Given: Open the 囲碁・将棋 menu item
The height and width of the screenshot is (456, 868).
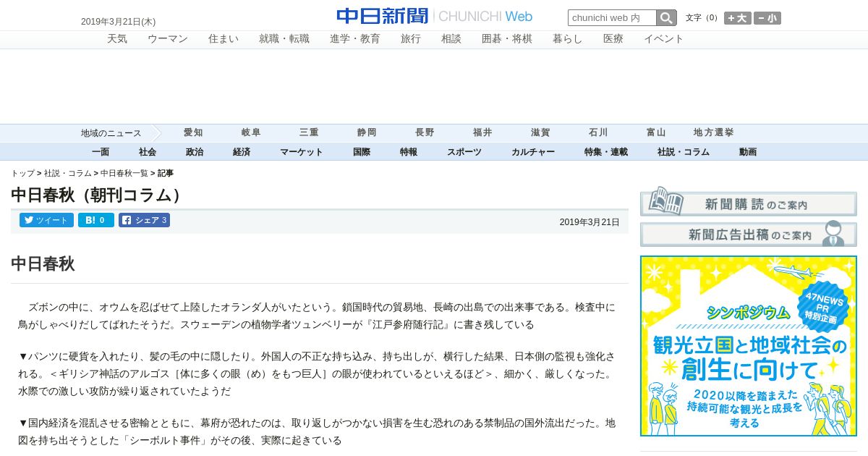Looking at the screenshot, I should click(507, 39).
